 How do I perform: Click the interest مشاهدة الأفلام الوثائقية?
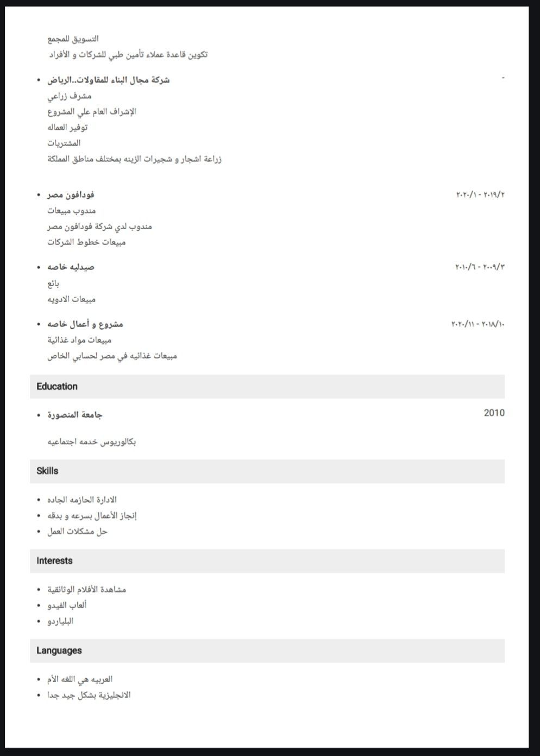86,589
